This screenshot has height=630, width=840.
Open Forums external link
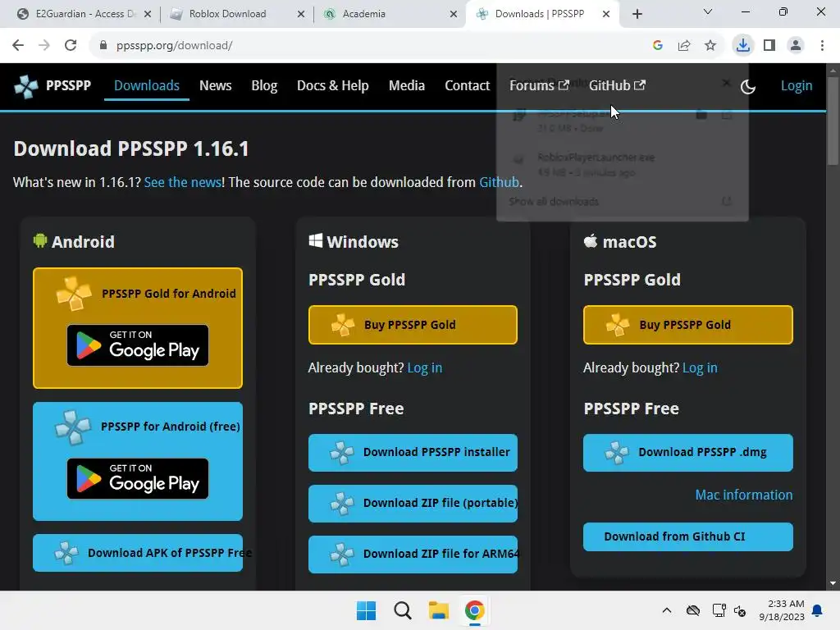click(539, 85)
